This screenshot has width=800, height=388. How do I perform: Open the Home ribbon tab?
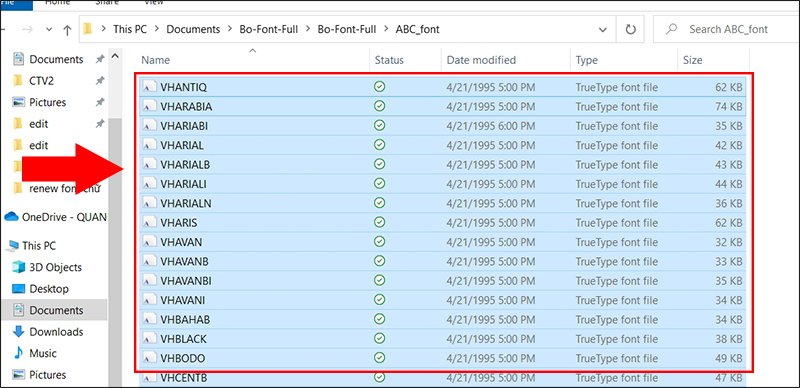tap(57, 2)
